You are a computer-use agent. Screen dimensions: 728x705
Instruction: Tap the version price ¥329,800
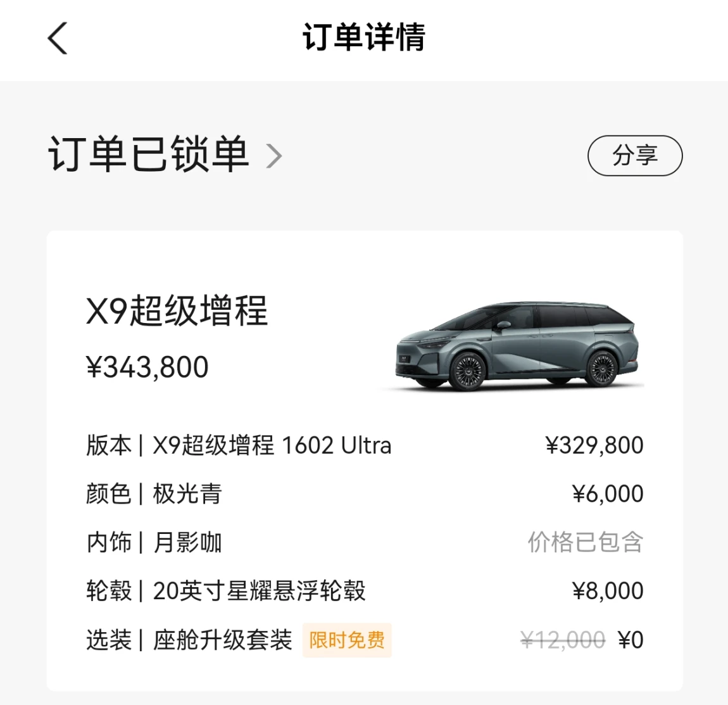pos(594,445)
